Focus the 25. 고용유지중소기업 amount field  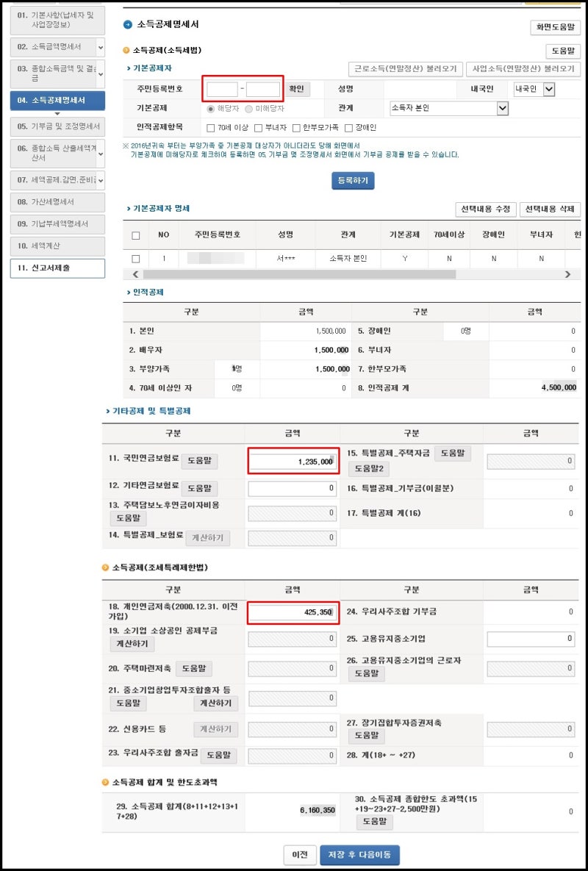[x=531, y=639]
